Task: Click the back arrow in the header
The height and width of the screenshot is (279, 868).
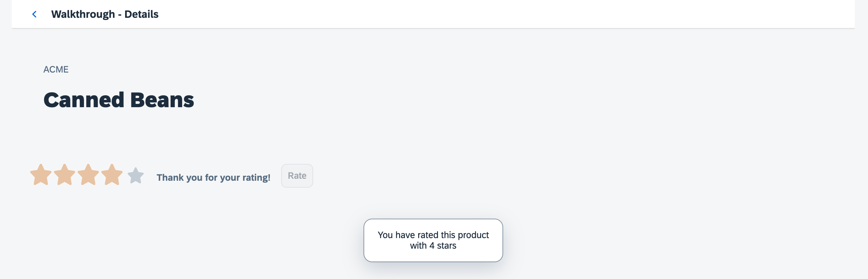Action: (34, 14)
